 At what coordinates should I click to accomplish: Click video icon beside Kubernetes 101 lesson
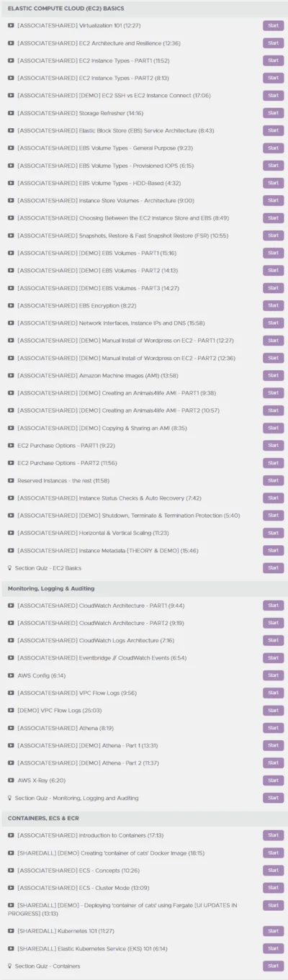(x=11, y=931)
